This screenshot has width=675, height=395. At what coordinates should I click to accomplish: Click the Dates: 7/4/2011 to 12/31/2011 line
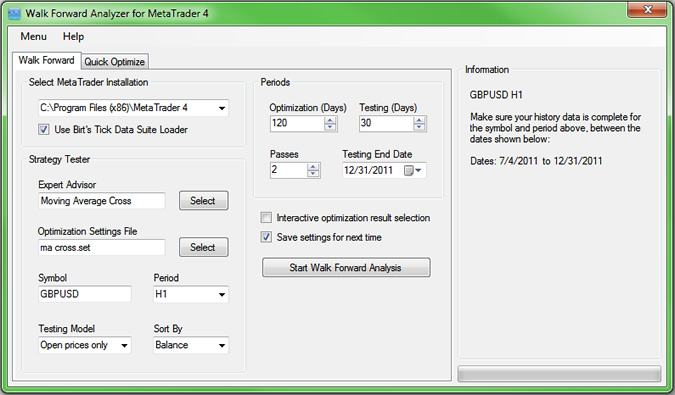(x=536, y=161)
